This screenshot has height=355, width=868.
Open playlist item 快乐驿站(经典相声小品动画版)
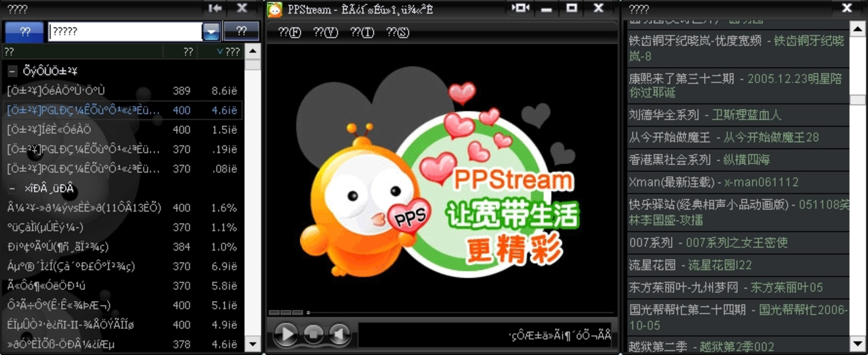click(x=738, y=212)
